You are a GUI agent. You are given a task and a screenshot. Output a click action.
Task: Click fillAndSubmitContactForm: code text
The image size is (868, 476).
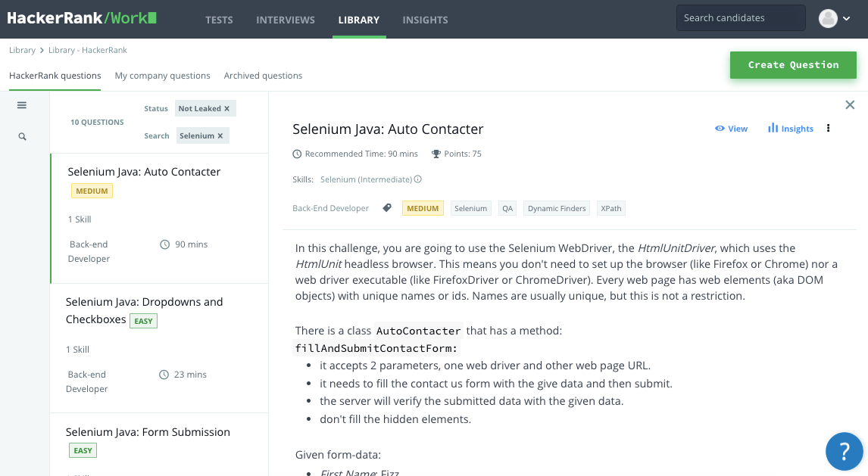click(x=376, y=348)
